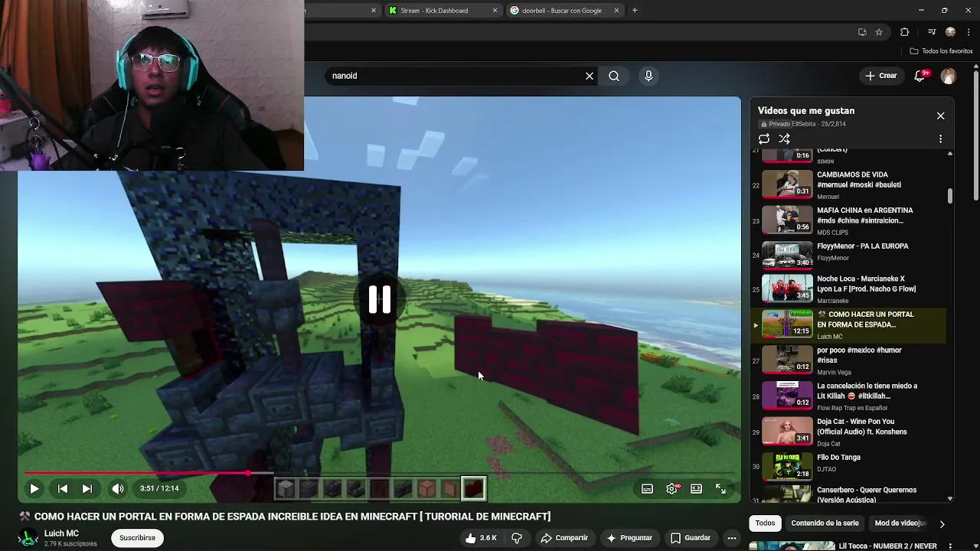Select 'Doja Cat - Wine Pon You' thumbnail
This screenshot has width=980, height=551.
787,431
